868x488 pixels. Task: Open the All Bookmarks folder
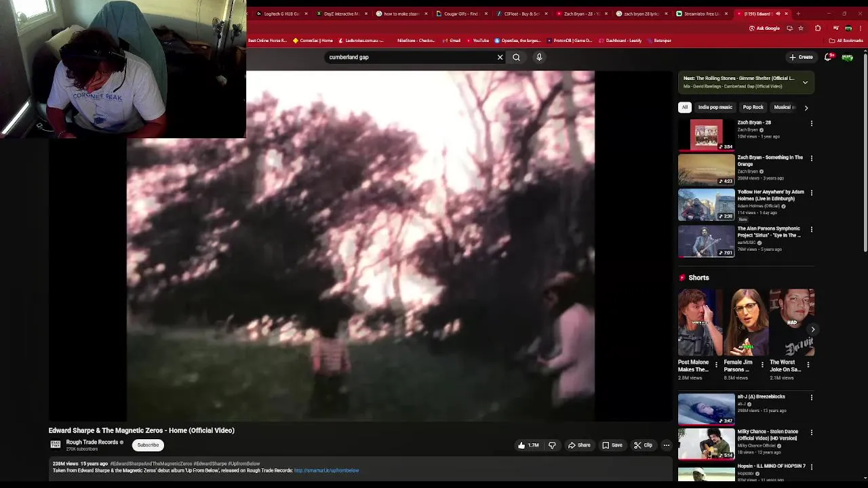846,41
